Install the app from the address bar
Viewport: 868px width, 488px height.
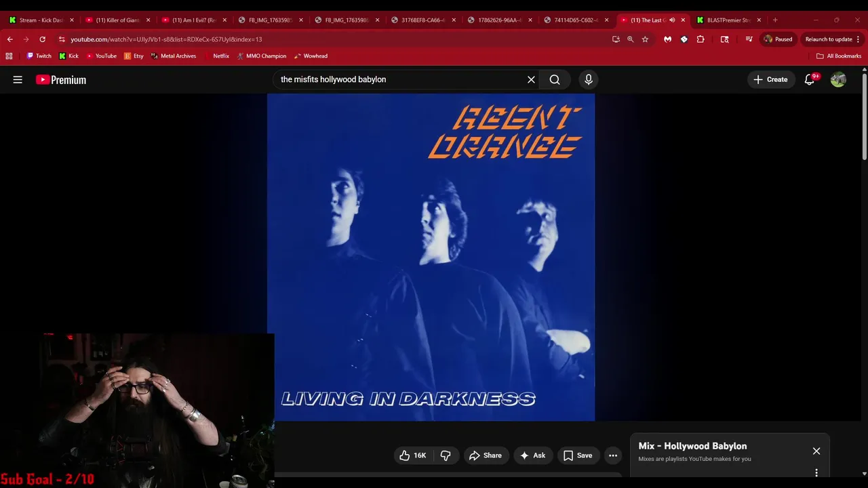(x=616, y=39)
